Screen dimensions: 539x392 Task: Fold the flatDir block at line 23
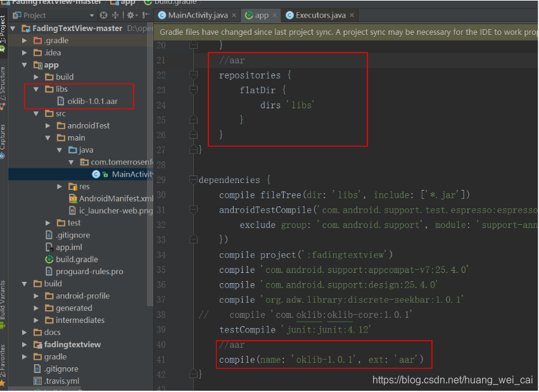194,90
